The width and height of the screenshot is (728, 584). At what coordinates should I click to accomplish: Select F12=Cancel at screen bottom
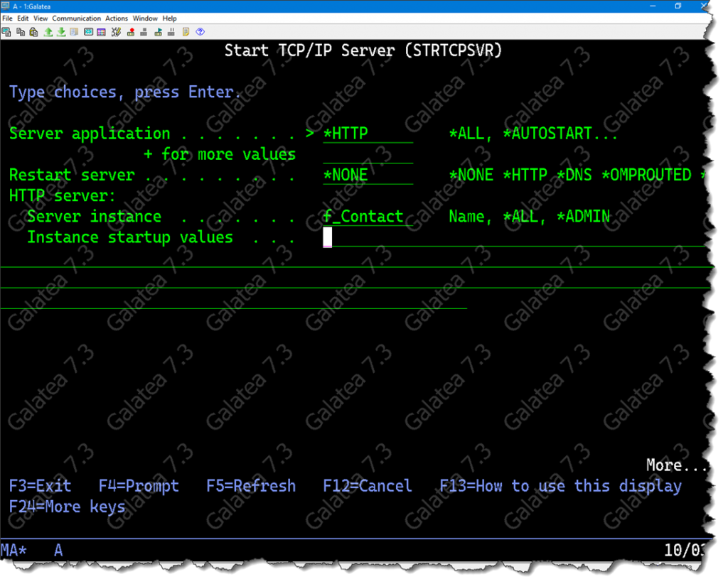click(367, 486)
